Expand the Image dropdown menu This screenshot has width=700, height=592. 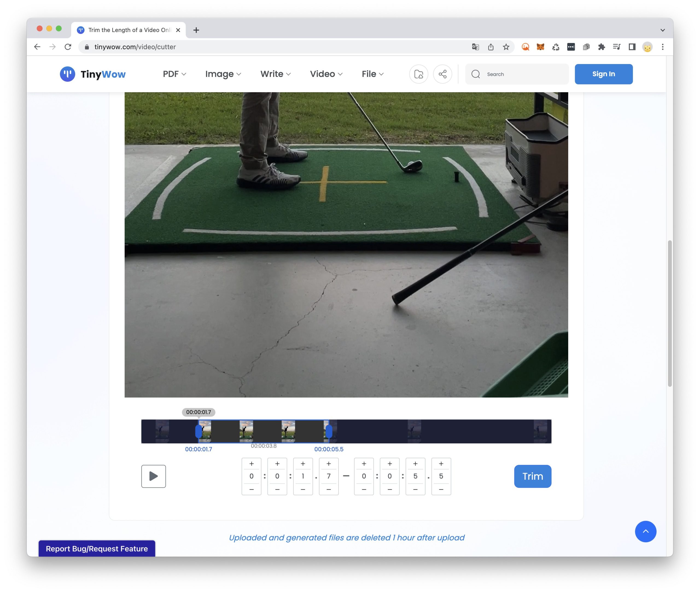tap(223, 74)
